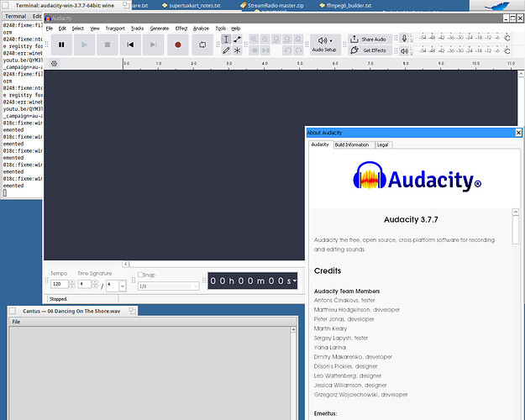Screen dimensions: 525x420
Task: Click the playback level meter scale
Action: pyautogui.click(x=460, y=51)
